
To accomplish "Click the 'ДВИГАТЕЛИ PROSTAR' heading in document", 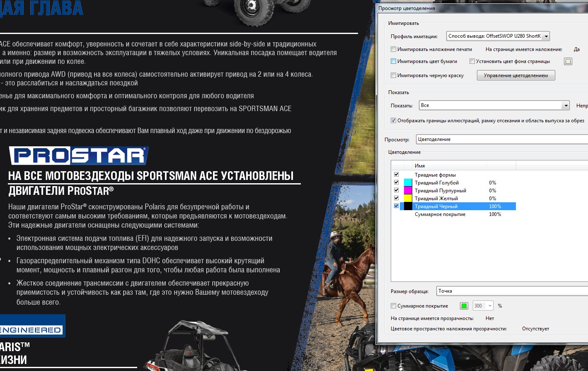I will [x=61, y=191].
